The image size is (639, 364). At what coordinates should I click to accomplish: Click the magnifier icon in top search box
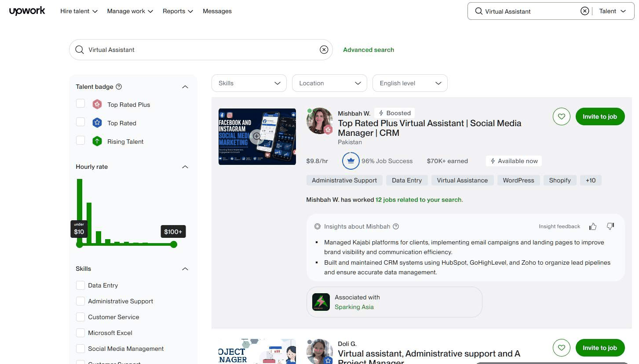478,11
